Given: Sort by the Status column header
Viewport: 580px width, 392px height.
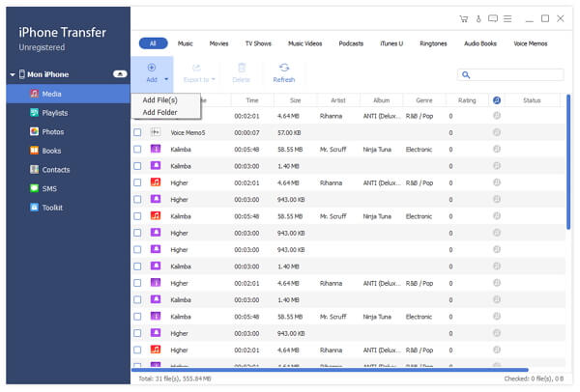Looking at the screenshot, I should click(x=532, y=100).
